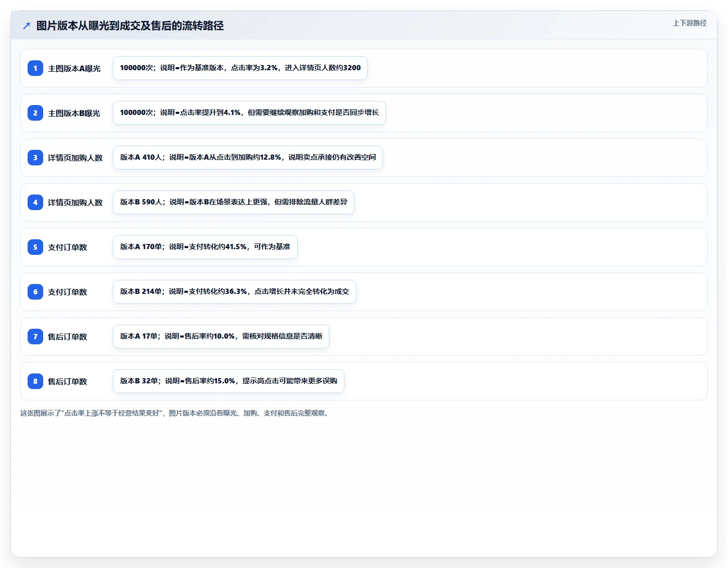
Task: Click 支付订单数 label in step 5
Action: [68, 248]
